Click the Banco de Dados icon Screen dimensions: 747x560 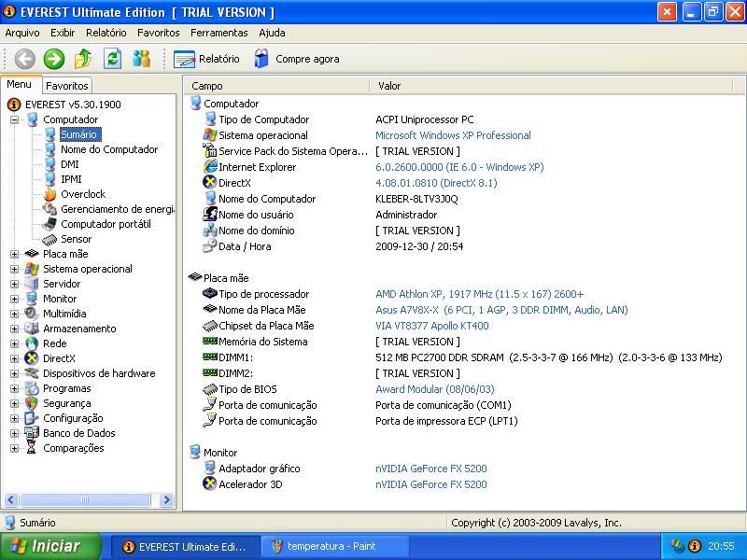pos(32,433)
